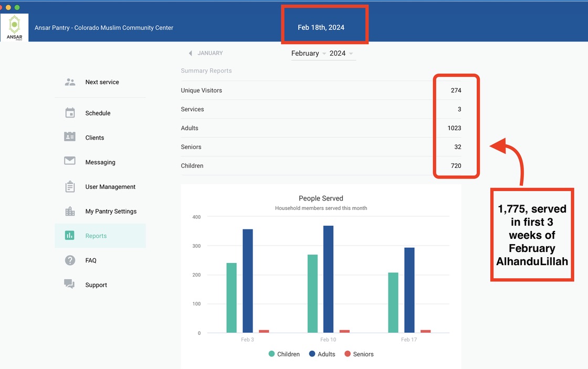
Task: Click the tallest Adults bar for Feb 10
Action: [x=328, y=278]
